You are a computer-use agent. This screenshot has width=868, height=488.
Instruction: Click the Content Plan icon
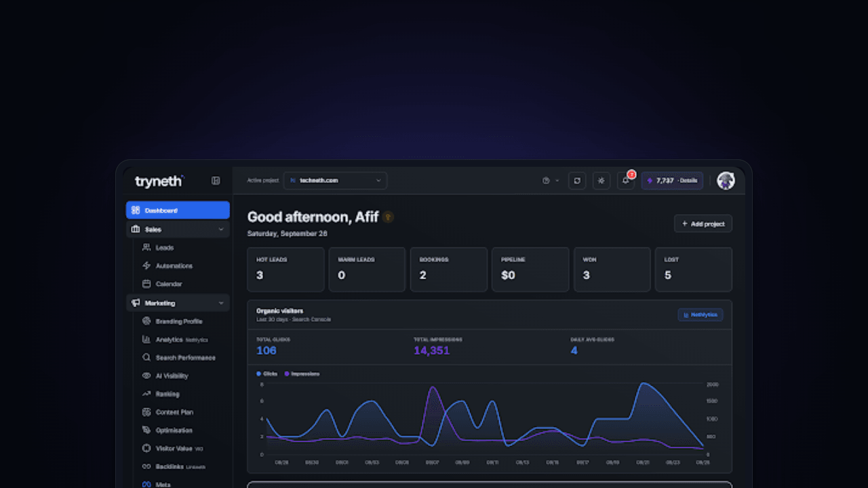(x=146, y=412)
